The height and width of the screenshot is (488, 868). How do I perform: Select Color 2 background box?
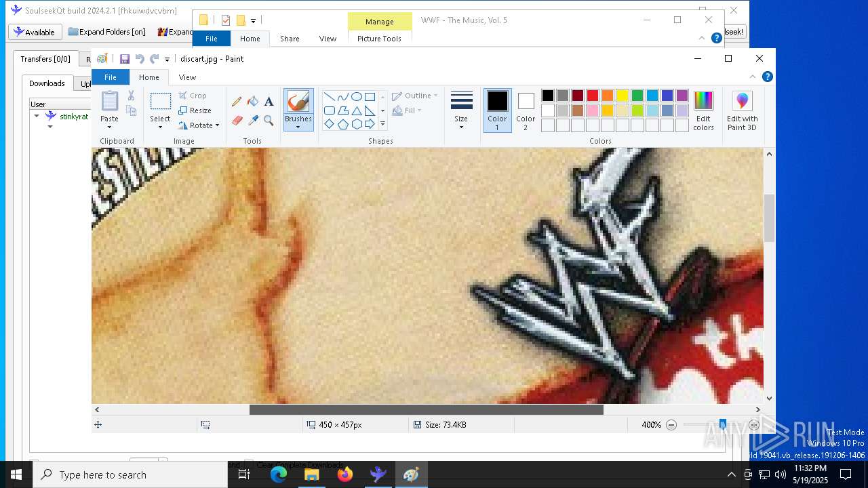(x=526, y=110)
